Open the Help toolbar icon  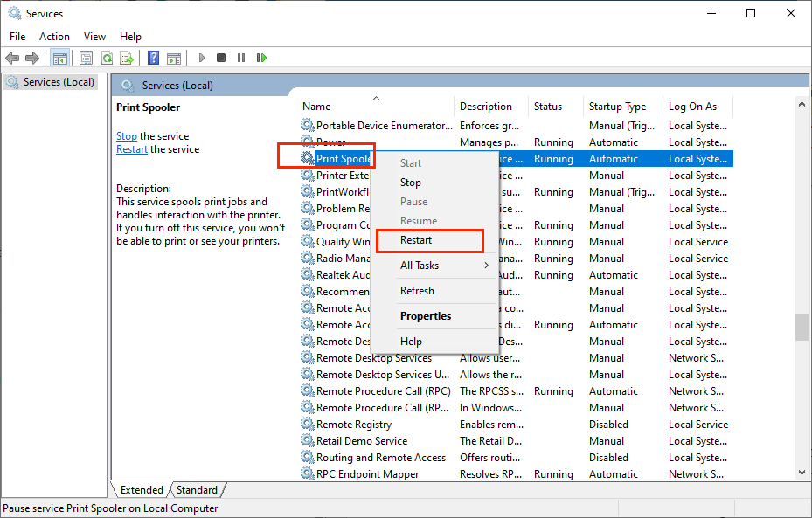(x=153, y=58)
